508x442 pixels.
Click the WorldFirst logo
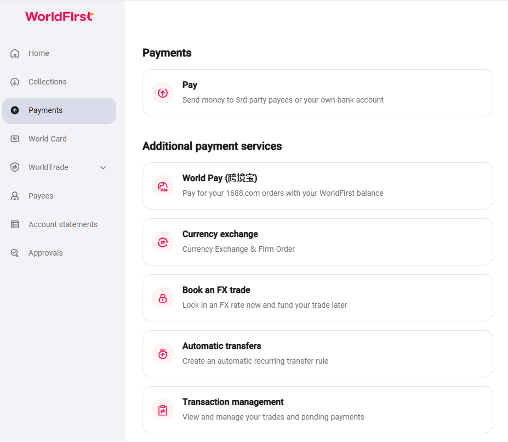pos(59,16)
